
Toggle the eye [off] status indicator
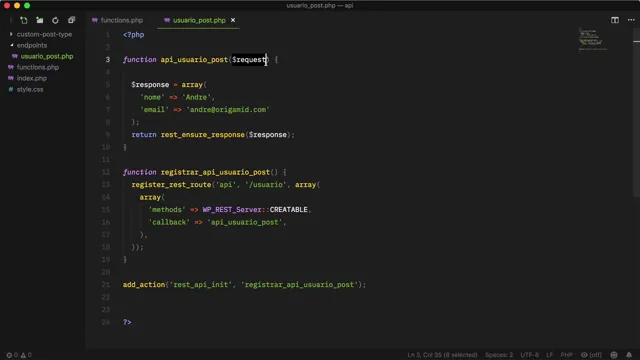point(591,355)
